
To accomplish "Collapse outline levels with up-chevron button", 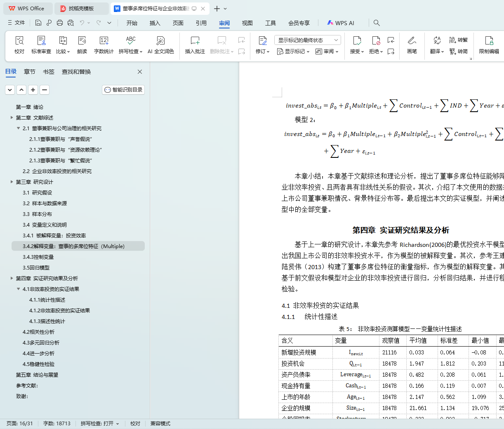I will pyautogui.click(x=21, y=90).
